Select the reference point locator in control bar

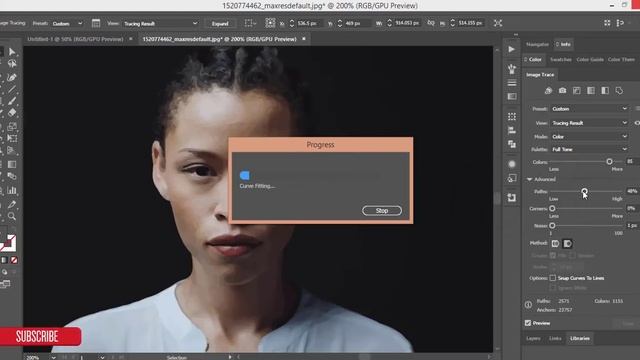[270, 23]
